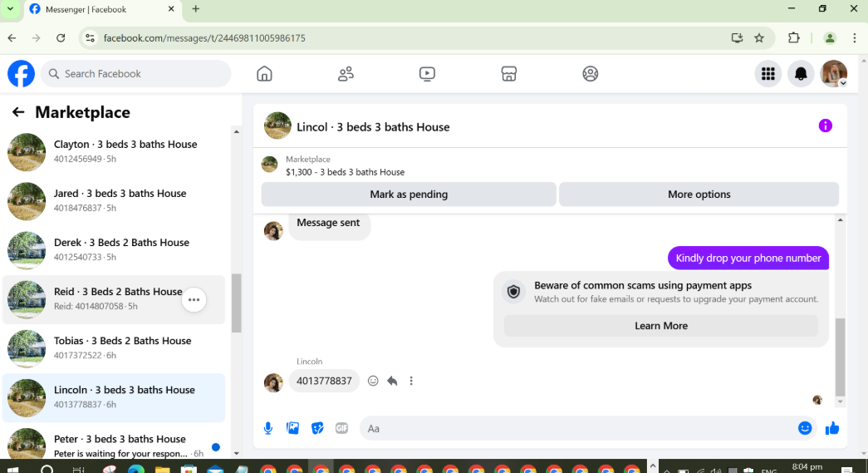The width and height of the screenshot is (868, 473).
Task: React to the 4013778837 message
Action: click(373, 381)
